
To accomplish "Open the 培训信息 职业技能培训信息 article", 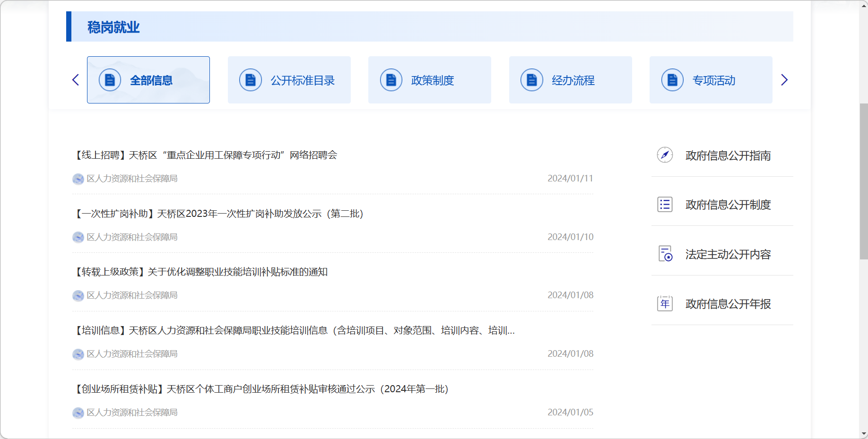I will (294, 330).
